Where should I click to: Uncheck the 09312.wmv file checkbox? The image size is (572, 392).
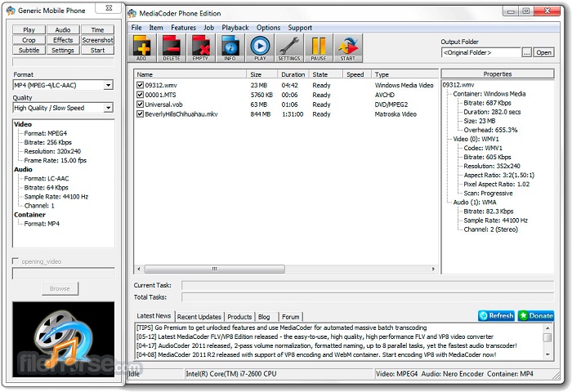pos(141,85)
